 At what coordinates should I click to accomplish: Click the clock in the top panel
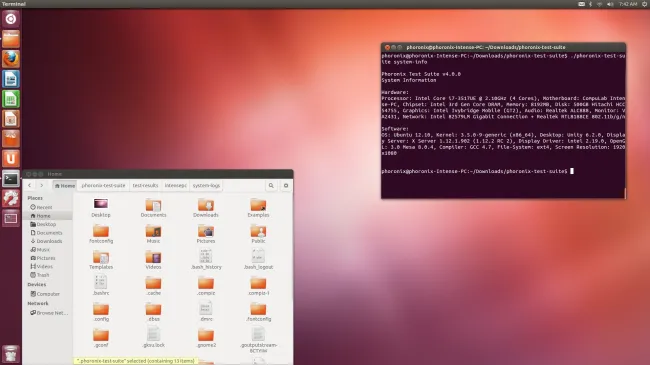point(628,4)
